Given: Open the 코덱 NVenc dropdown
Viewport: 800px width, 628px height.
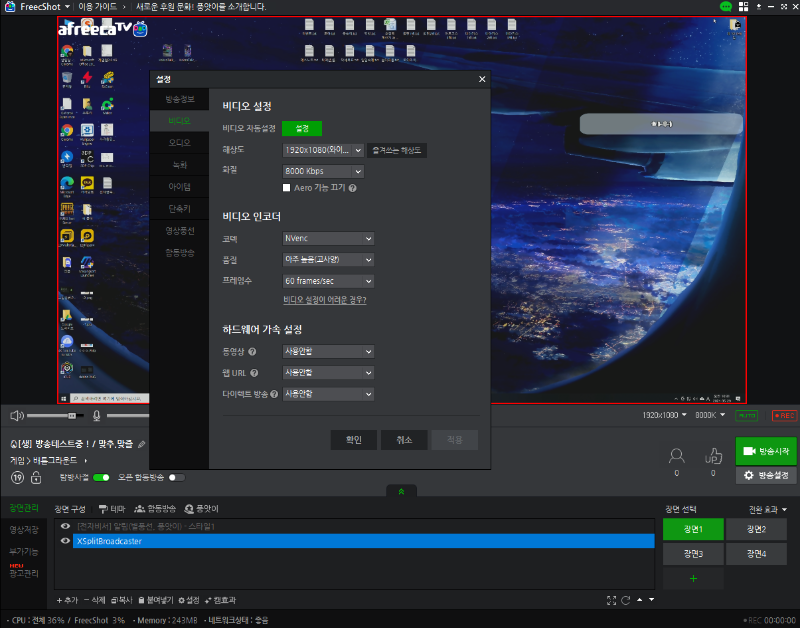Looking at the screenshot, I should [x=328, y=238].
